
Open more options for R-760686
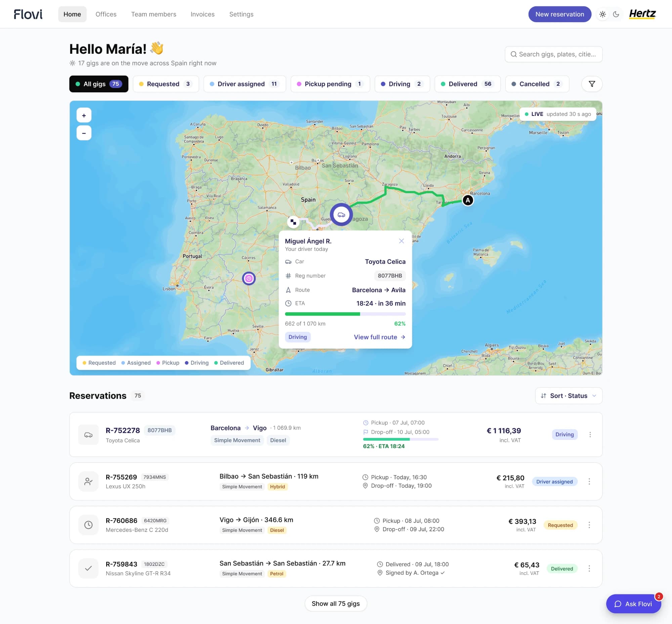589,525
